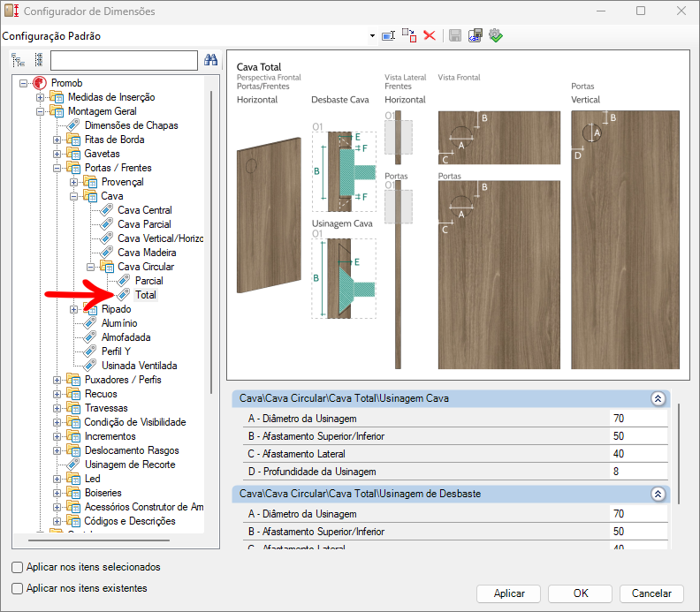Select Total under Cava Circular
Image resolution: width=700 pixels, height=612 pixels.
pos(146,295)
